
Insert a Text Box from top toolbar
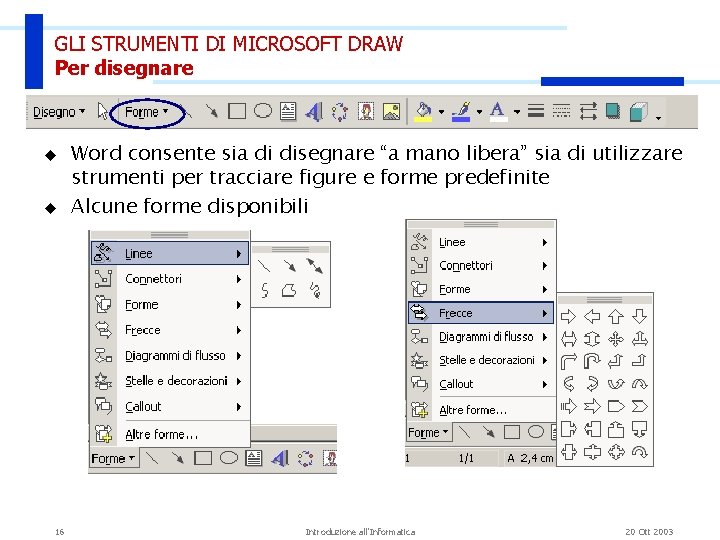click(288, 111)
